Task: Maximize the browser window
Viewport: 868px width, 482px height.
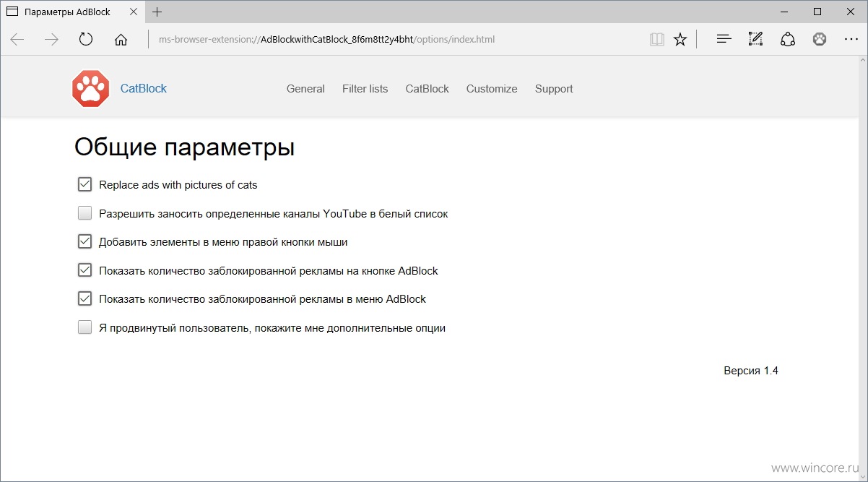Action: (x=817, y=12)
